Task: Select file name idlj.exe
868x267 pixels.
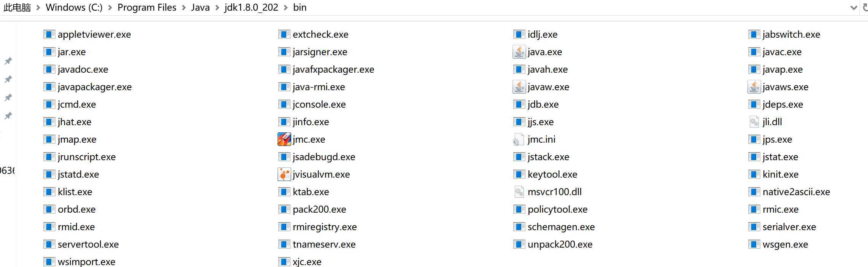Action: coord(543,35)
